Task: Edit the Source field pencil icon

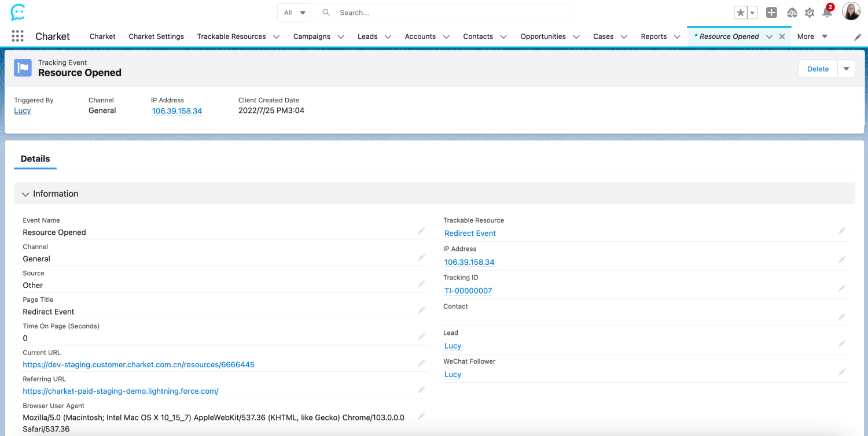Action: point(421,284)
